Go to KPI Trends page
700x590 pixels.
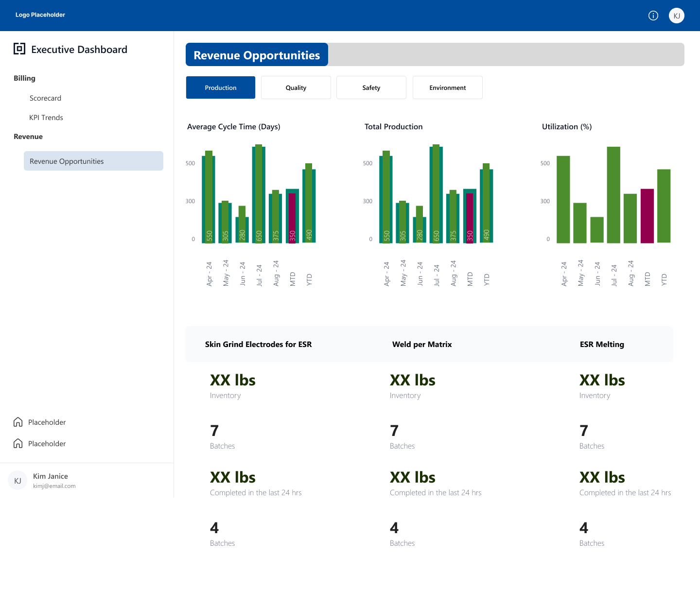point(46,118)
